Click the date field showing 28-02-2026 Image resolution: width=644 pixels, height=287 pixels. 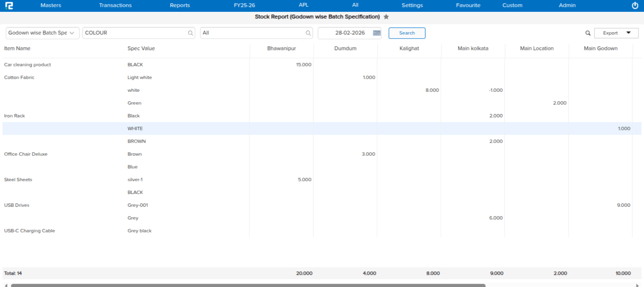[x=346, y=33]
